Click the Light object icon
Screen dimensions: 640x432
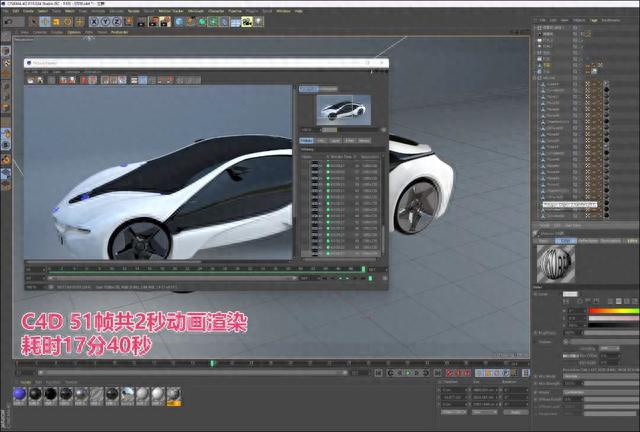click(258, 21)
